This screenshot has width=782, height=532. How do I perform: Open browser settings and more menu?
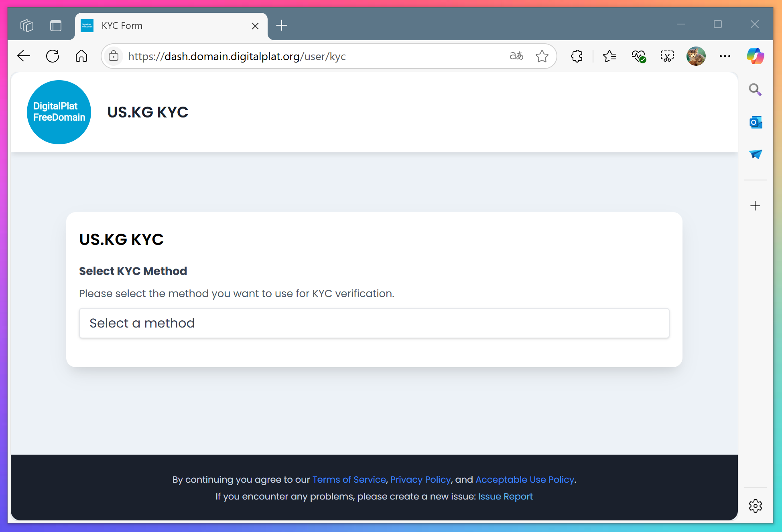pos(725,56)
